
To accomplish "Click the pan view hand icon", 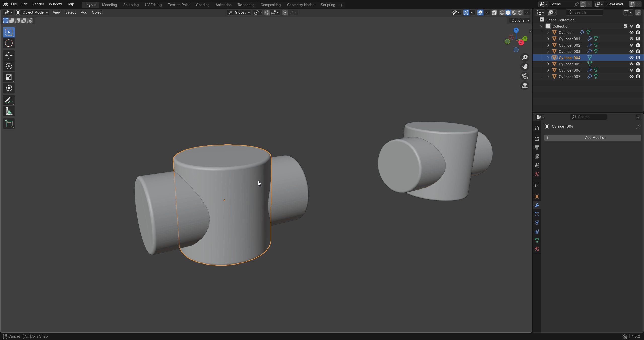I will tap(525, 67).
